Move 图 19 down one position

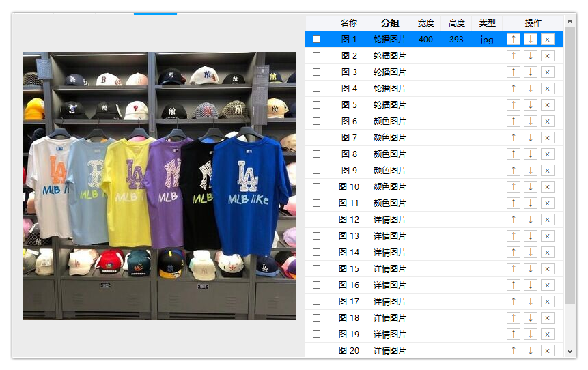pyautogui.click(x=530, y=334)
